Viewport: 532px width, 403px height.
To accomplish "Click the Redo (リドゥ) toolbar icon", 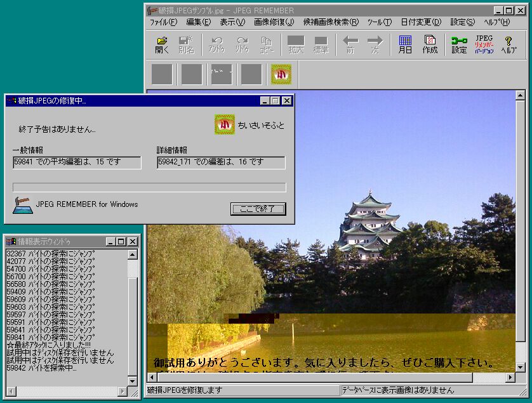I will point(243,44).
